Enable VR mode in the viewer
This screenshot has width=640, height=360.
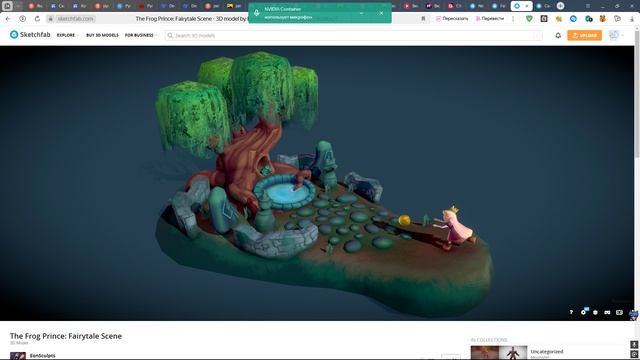[607, 312]
